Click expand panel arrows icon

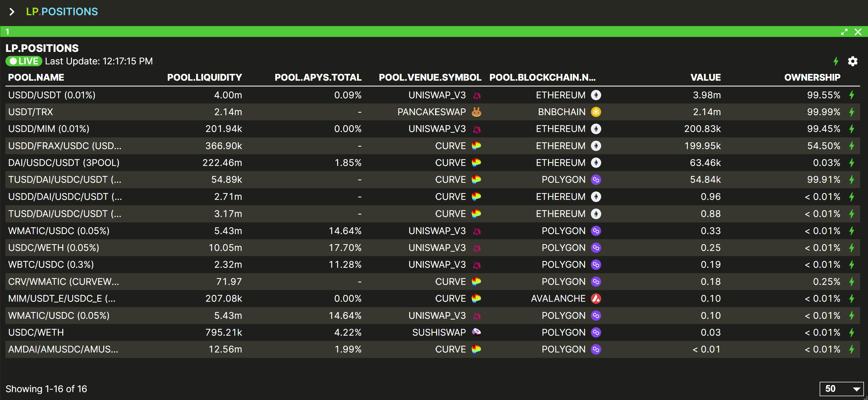tap(844, 32)
